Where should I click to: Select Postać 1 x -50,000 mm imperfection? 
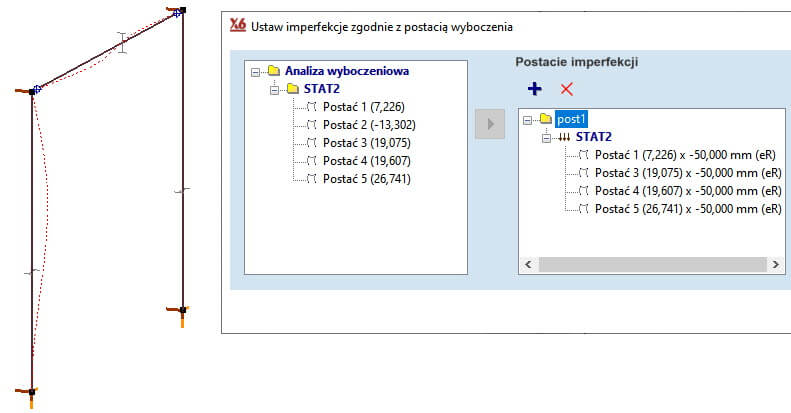[686, 155]
